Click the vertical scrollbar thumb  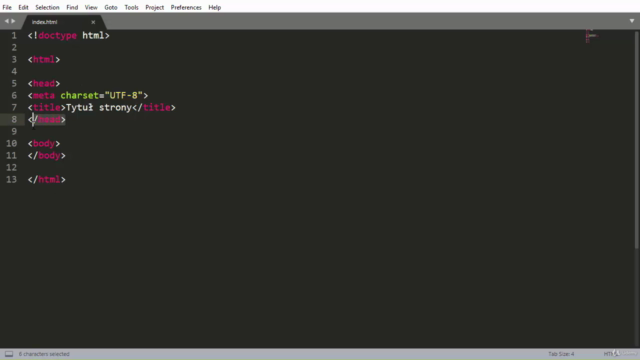[637, 139]
